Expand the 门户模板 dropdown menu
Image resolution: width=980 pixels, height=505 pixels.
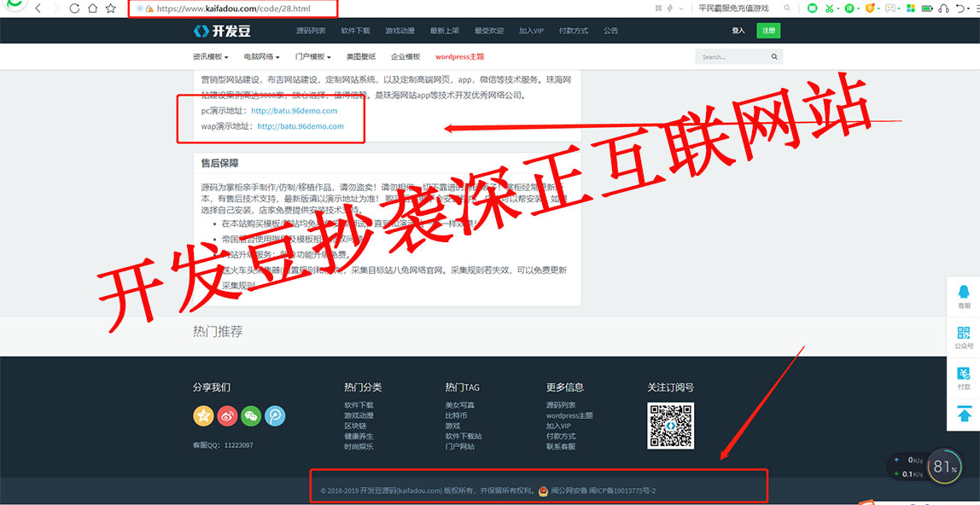[x=312, y=57]
